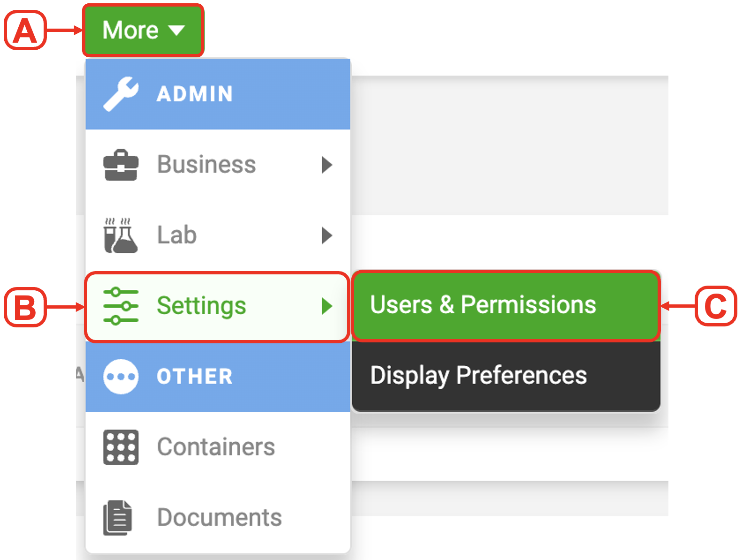Click the Documents pages icon
743x560 pixels.
118,518
